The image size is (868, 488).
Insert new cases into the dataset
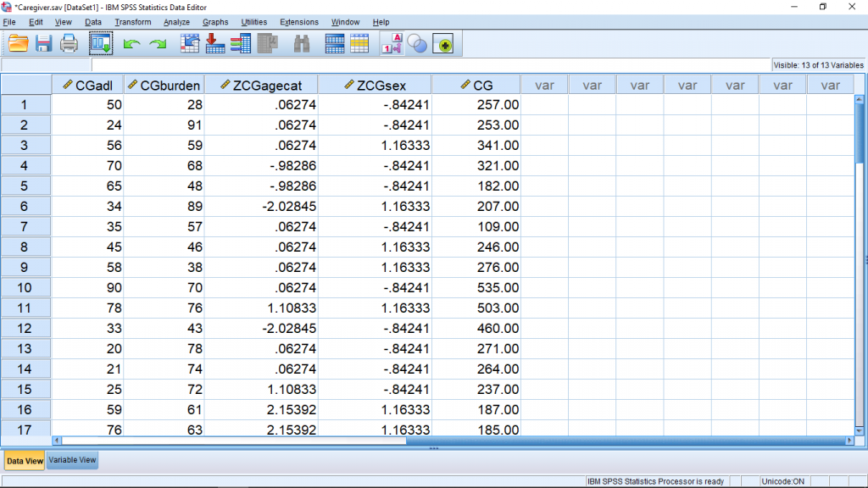click(x=333, y=43)
